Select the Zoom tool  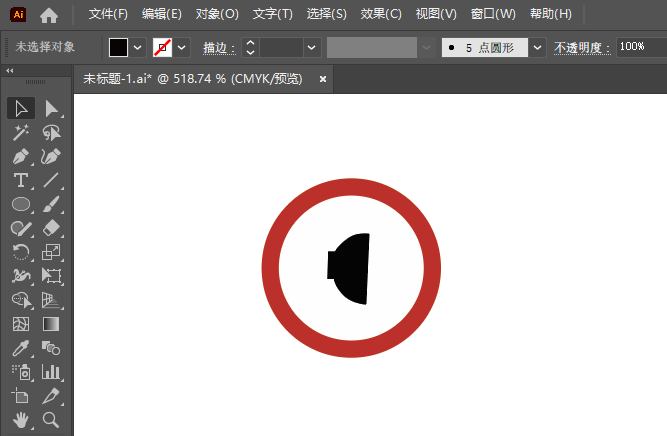click(x=51, y=420)
